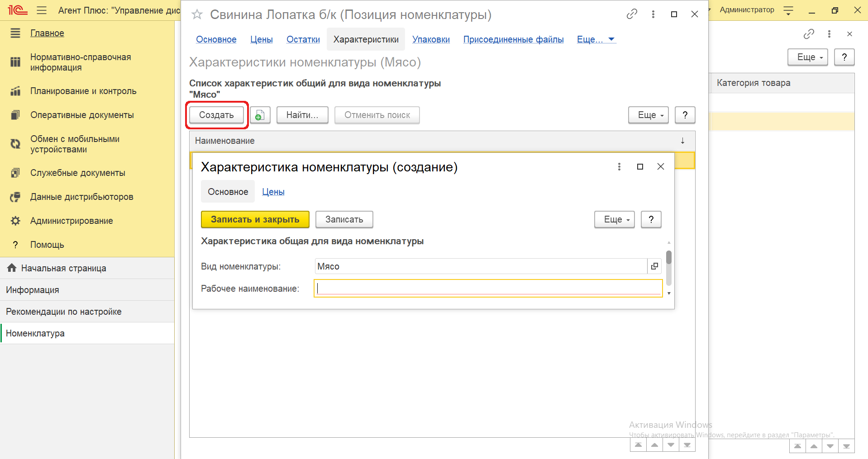
Task: Expand Еще menu in the characteristics list toolbar
Action: coord(648,115)
